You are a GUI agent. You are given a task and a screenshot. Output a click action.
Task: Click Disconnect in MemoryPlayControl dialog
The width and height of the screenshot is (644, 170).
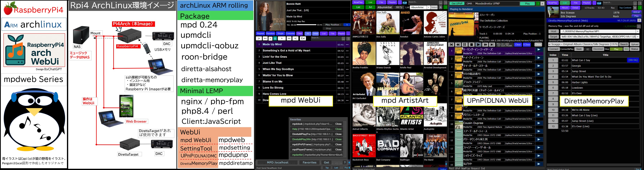tap(598, 49)
